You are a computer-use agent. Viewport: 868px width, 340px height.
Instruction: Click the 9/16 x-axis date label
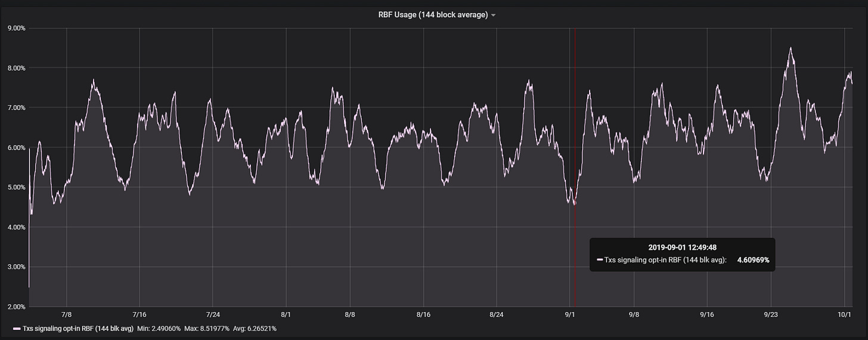coord(707,314)
